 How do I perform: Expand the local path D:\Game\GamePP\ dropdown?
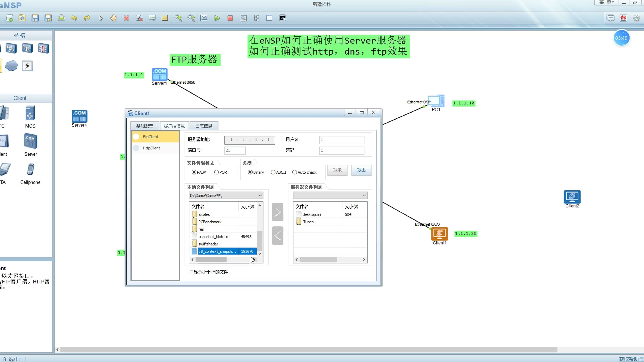point(260,195)
